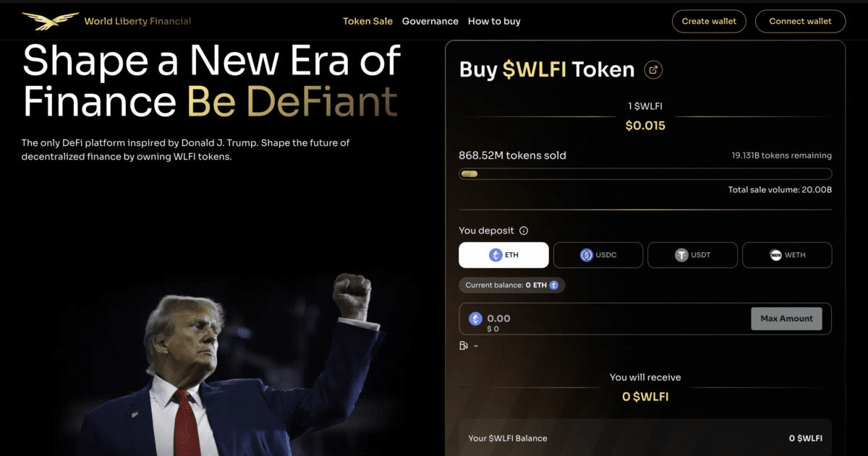This screenshot has width=868, height=456.
Task: Select ETH as the deposit currency
Action: [503, 255]
